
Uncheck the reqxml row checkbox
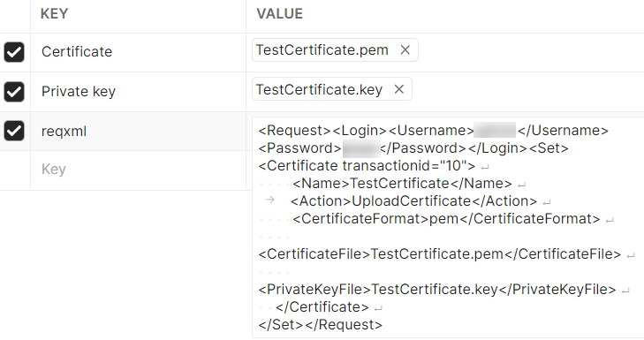point(14,131)
